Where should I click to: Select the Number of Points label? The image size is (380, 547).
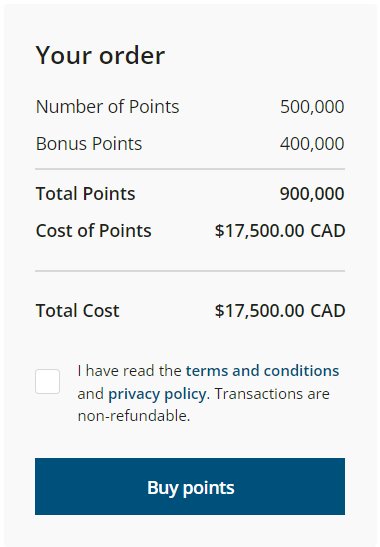click(x=107, y=107)
